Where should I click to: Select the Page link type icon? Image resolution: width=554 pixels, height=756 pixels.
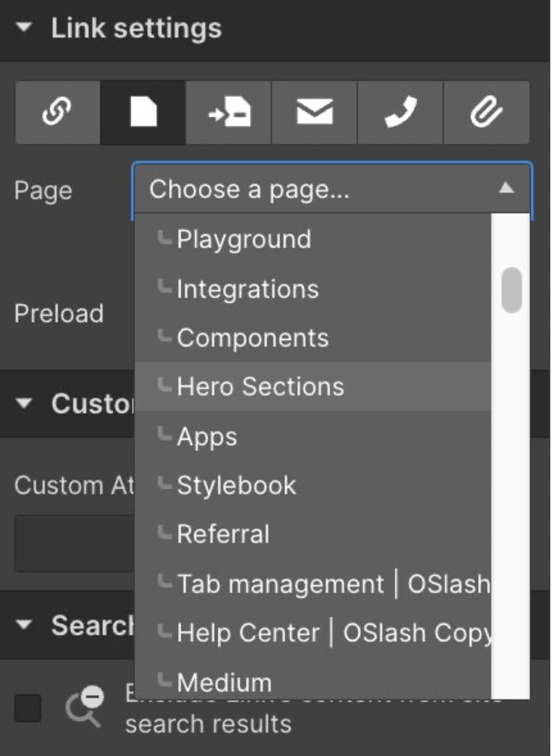coord(143,112)
